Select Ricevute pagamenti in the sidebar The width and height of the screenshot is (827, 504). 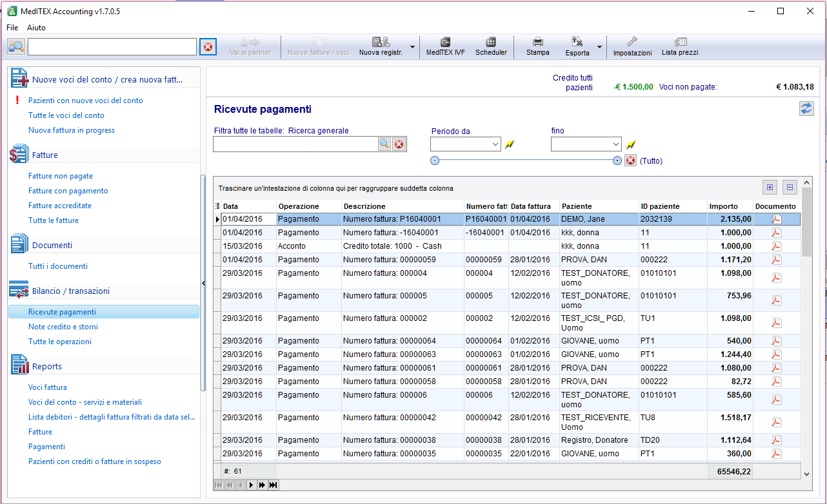click(104, 312)
